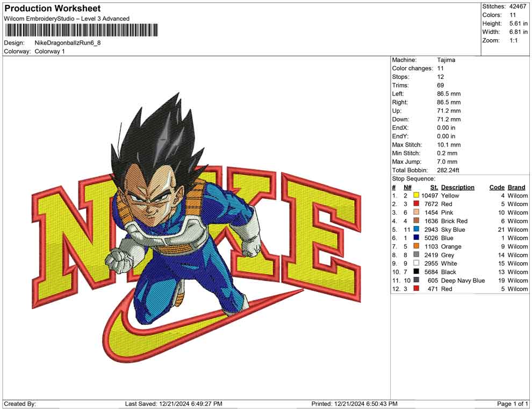Click the embroidered Nike Vegeta design preview

pyautogui.click(x=197, y=228)
